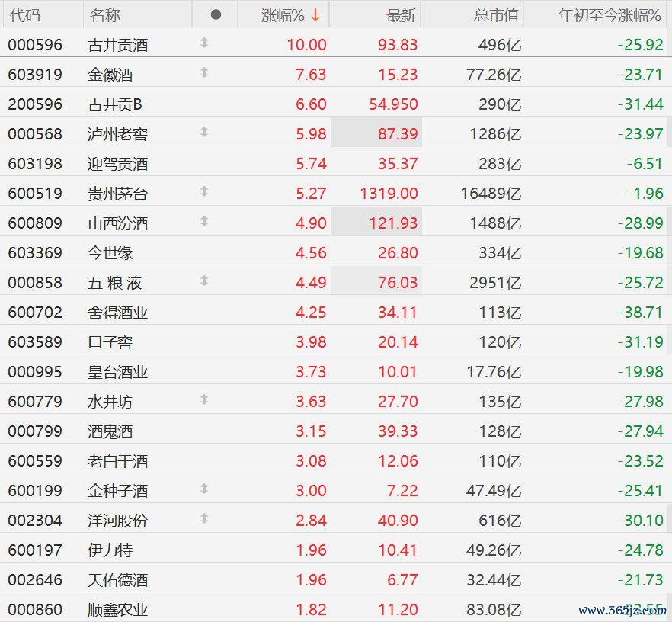The image size is (672, 622).
Task: Click highlighted latest price 121.93
Action: pyautogui.click(x=393, y=223)
